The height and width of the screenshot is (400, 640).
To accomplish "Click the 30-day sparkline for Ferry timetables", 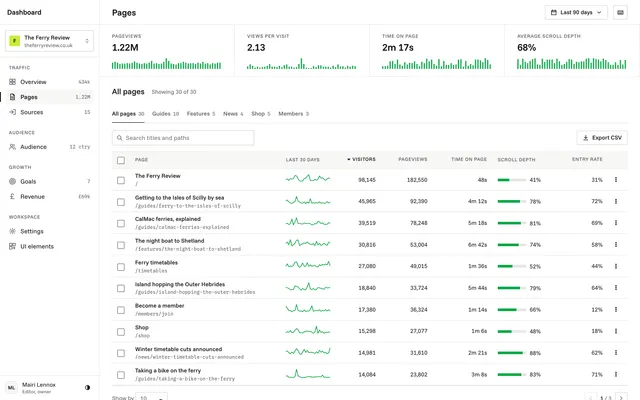I will pyautogui.click(x=308, y=265).
